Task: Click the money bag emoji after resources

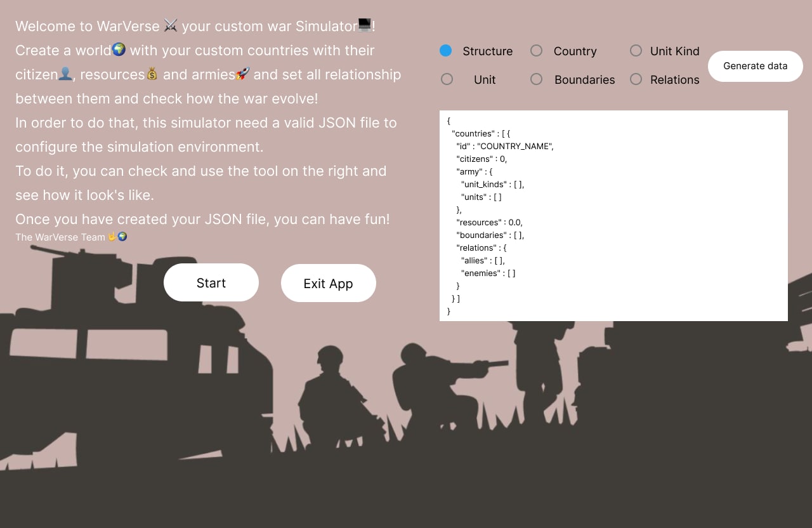Action: point(152,74)
